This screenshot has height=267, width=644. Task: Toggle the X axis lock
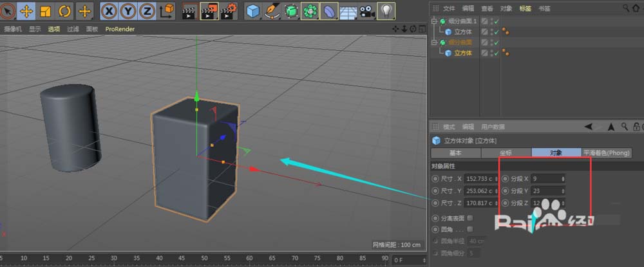[x=110, y=11]
